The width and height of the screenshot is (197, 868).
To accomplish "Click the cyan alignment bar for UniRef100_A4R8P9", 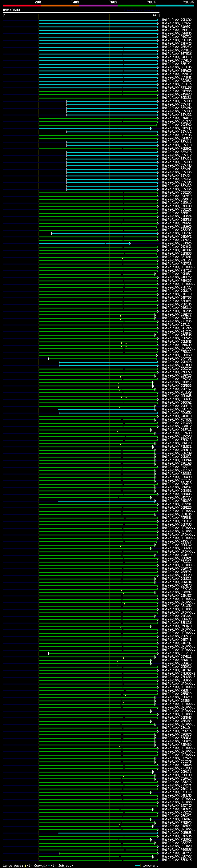I will (107, 501).
